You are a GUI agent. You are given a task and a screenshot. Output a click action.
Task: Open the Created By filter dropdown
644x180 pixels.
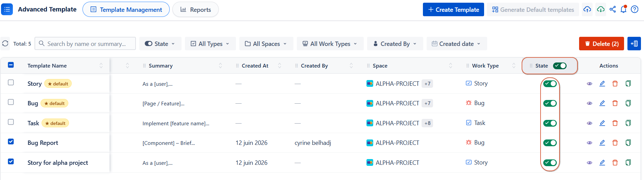[395, 44]
